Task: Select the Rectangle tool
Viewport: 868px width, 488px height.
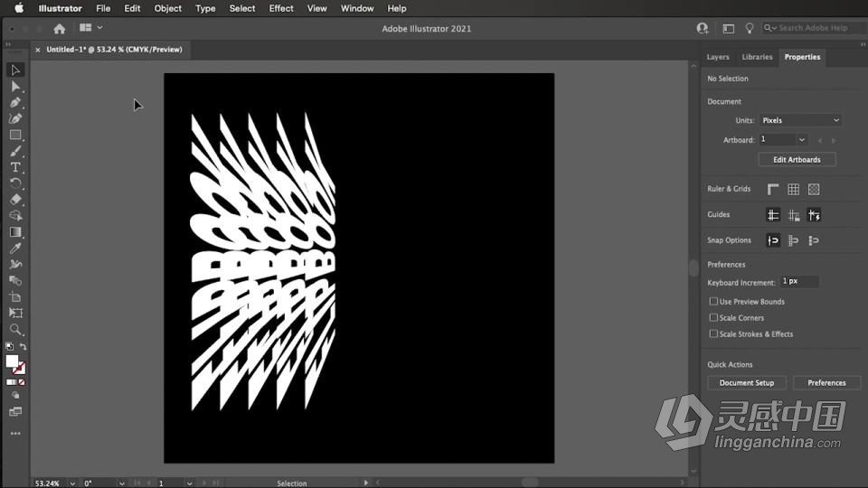Action: click(x=15, y=135)
